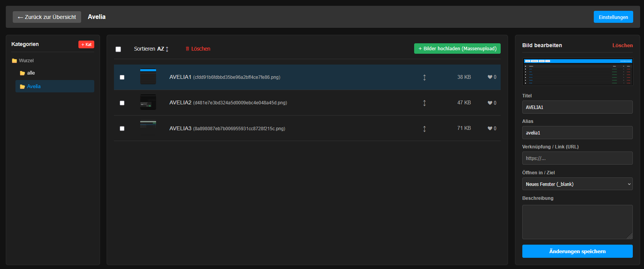Select the Wurzel category in the tree
This screenshot has width=644, height=269.
pyautogui.click(x=26, y=61)
